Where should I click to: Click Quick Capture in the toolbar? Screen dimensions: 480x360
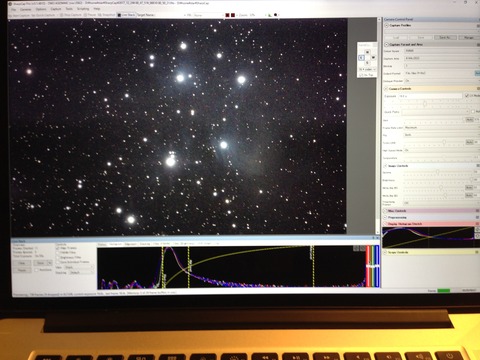(x=44, y=15)
